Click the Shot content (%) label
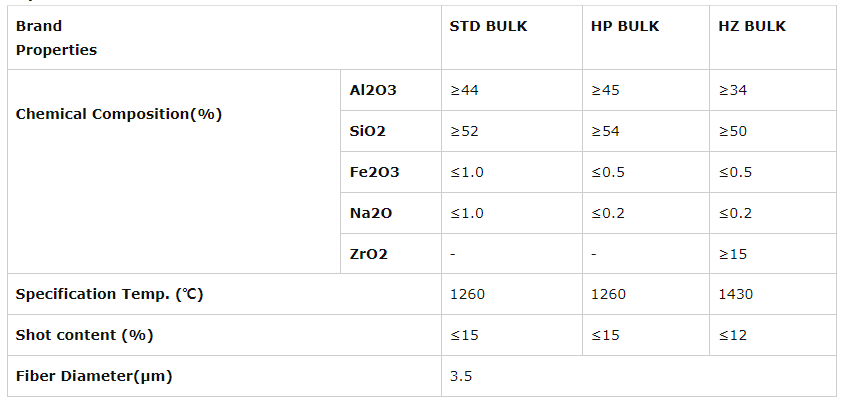The width and height of the screenshot is (849, 402). pyautogui.click(x=85, y=335)
